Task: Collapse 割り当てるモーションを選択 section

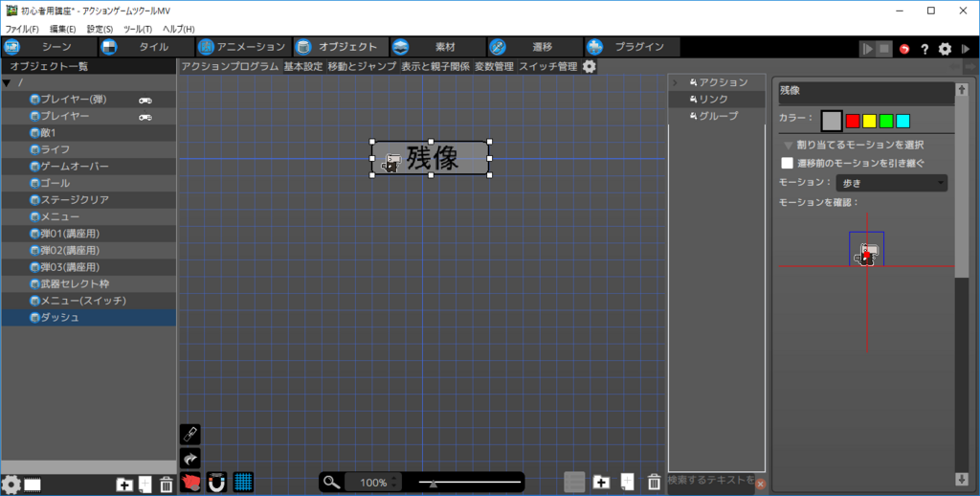Action: pyautogui.click(x=788, y=146)
